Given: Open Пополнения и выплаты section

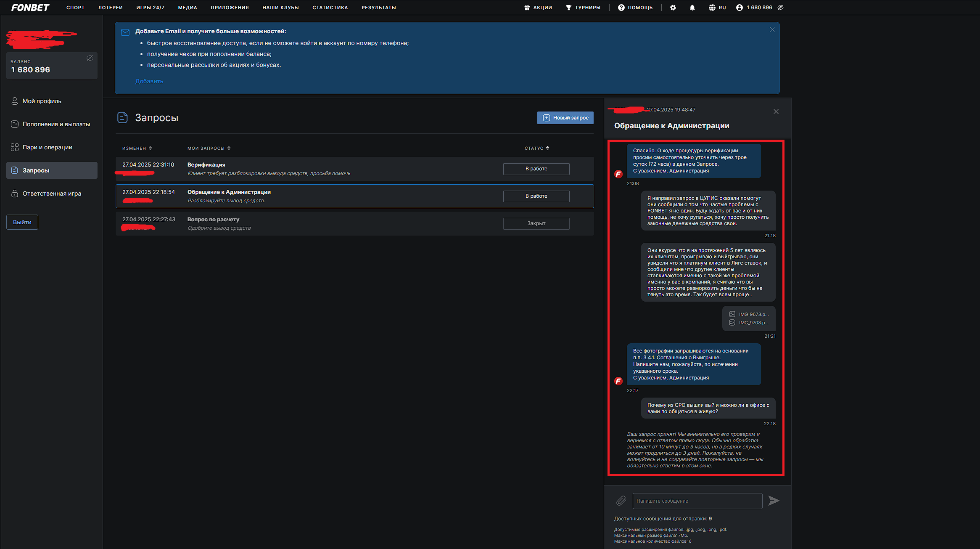Looking at the screenshot, I should pos(56,124).
